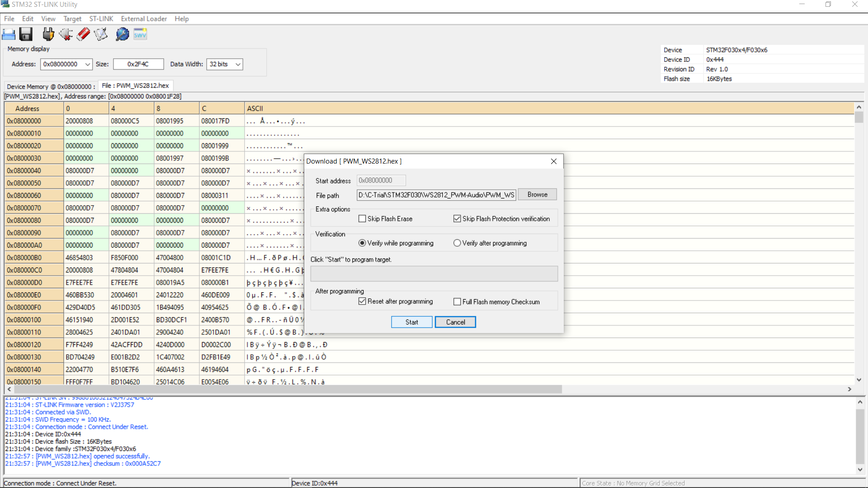Click the Program verify toolbar icon
Viewport: 868px width, 488px height.
(101, 34)
